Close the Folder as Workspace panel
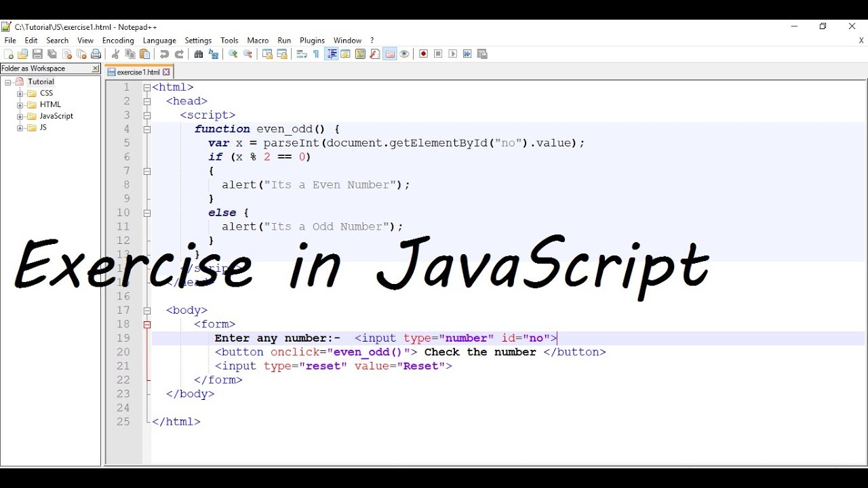Viewport: 868px width, 488px height. tap(96, 68)
